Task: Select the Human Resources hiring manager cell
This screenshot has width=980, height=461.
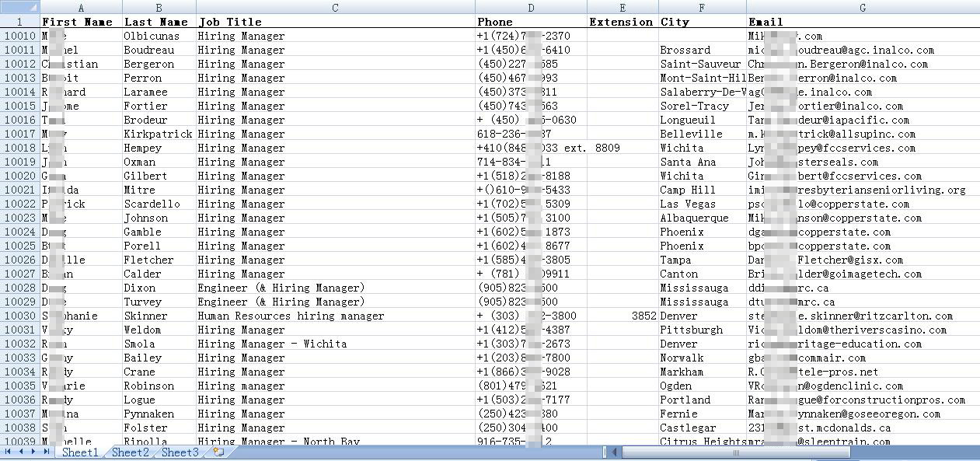Action: click(x=335, y=316)
